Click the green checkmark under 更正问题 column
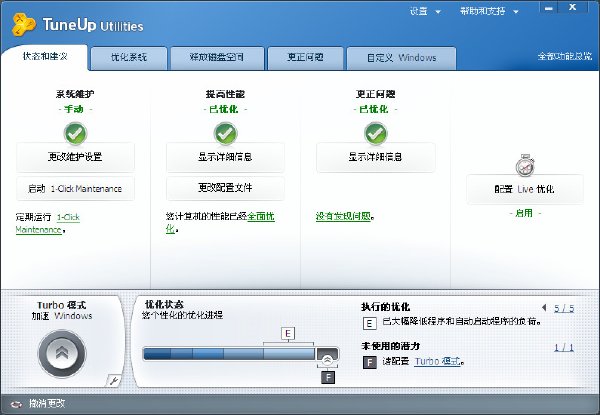Screen dimensions: 600x415 tap(375, 133)
